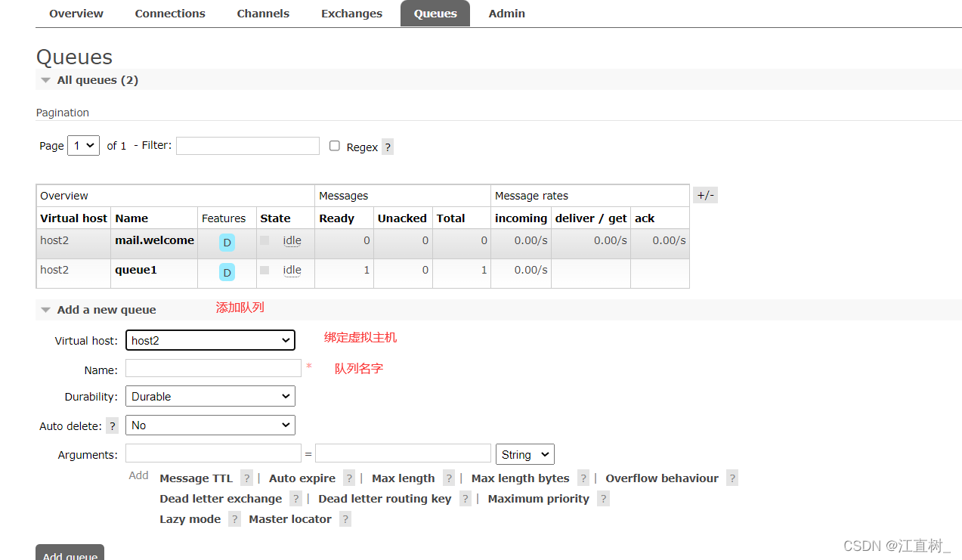Click the Arguments key input field
Screen dimensions: 962x560
(213, 453)
